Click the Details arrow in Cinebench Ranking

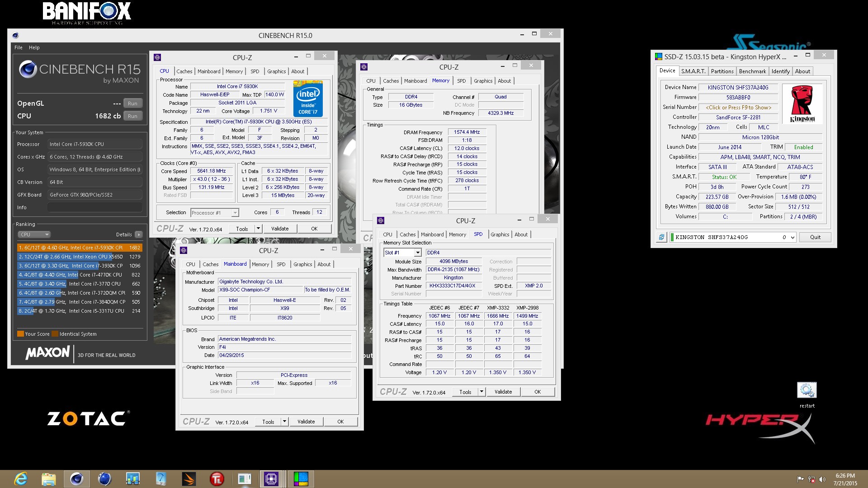(138, 235)
